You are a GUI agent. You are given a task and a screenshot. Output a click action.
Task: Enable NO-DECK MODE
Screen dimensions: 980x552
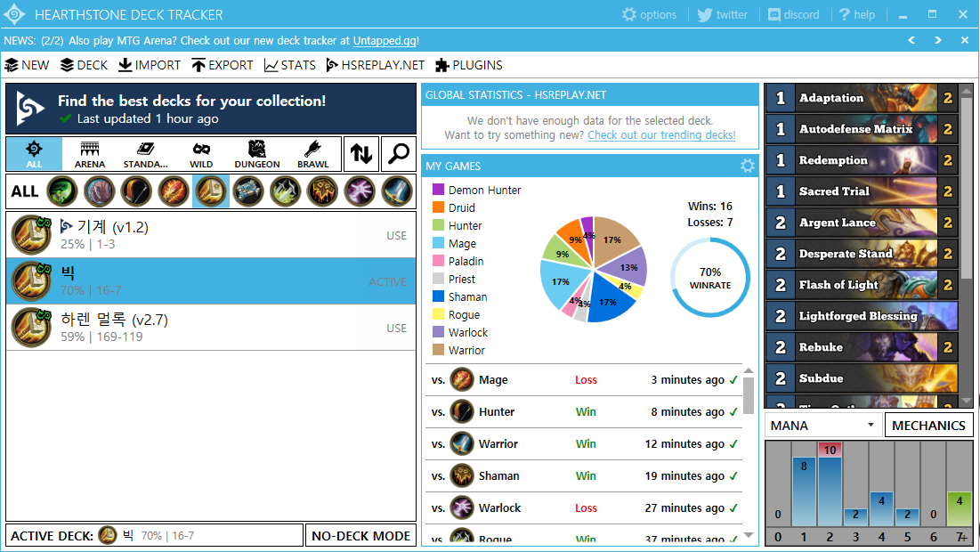coord(360,536)
